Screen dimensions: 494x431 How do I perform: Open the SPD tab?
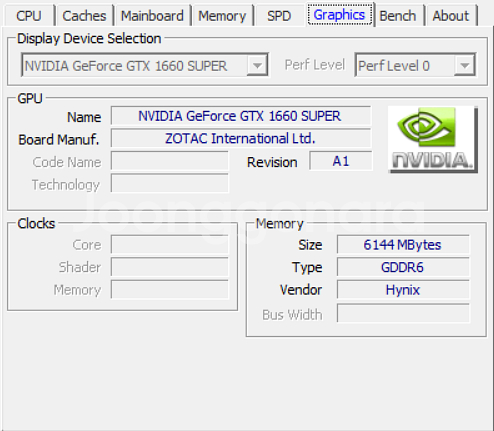(x=279, y=16)
